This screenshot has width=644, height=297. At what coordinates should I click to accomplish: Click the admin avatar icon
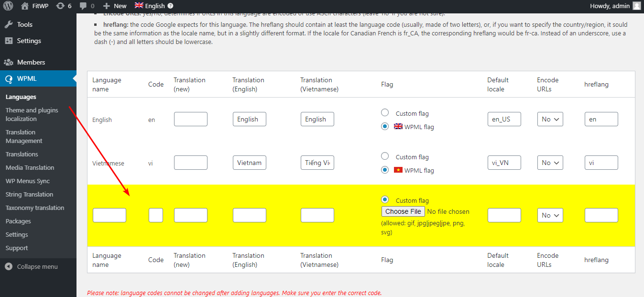(x=636, y=6)
